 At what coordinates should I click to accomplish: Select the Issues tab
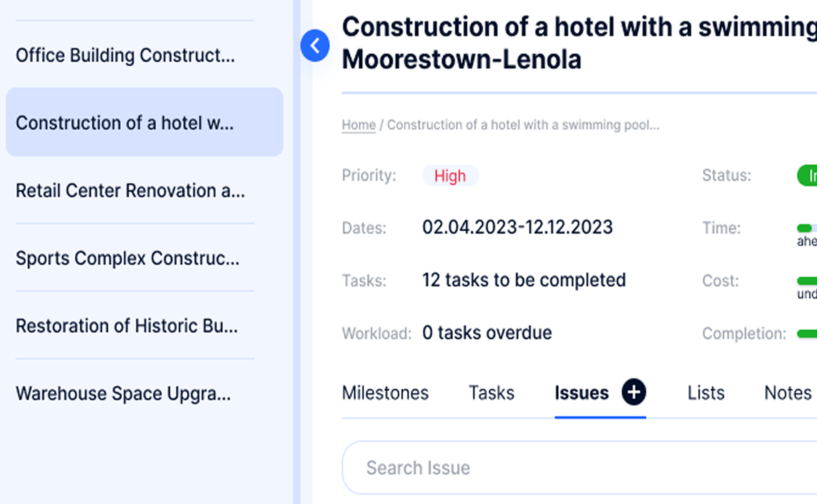pyautogui.click(x=581, y=393)
